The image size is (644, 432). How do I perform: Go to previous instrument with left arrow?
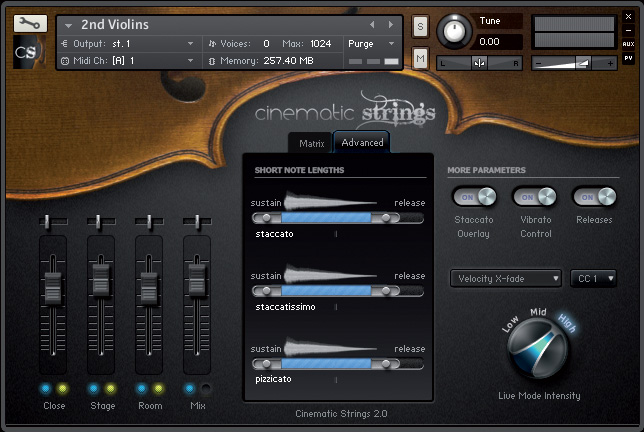click(x=372, y=25)
